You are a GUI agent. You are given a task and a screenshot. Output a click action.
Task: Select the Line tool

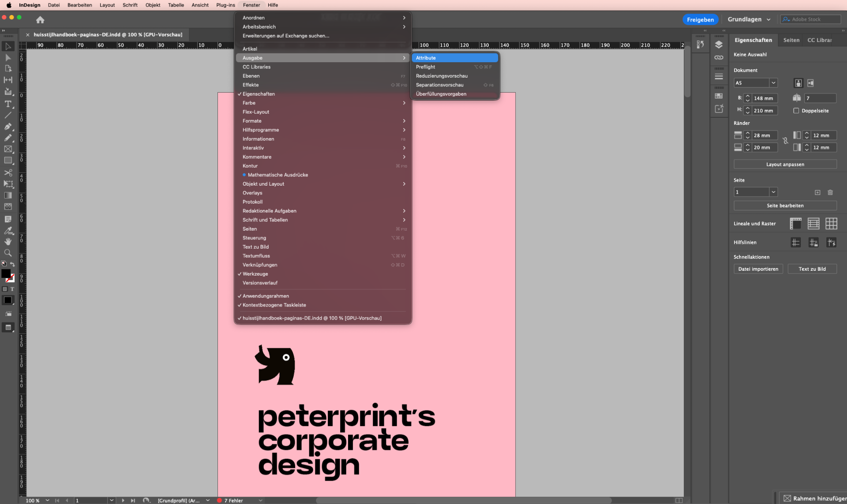pos(8,115)
